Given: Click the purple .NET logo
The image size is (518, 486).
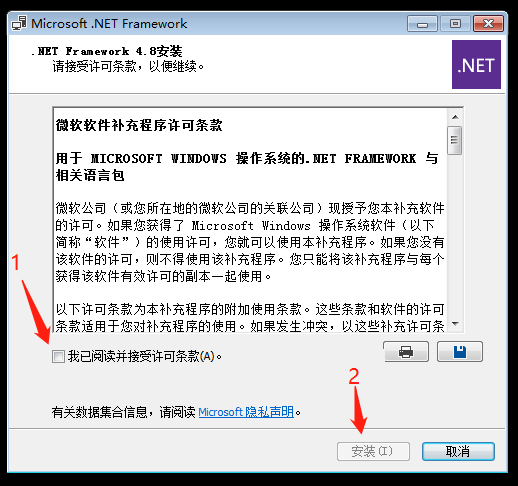Looking at the screenshot, I should [x=476, y=65].
